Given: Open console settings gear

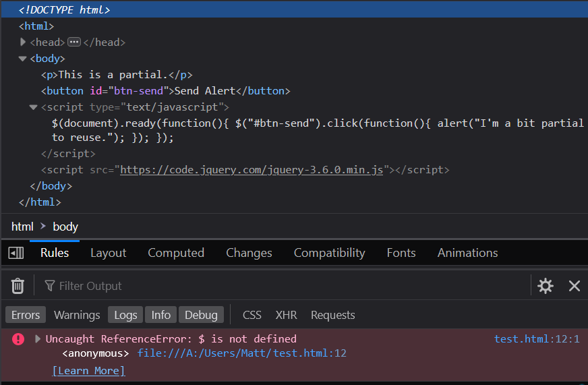Looking at the screenshot, I should click(546, 286).
